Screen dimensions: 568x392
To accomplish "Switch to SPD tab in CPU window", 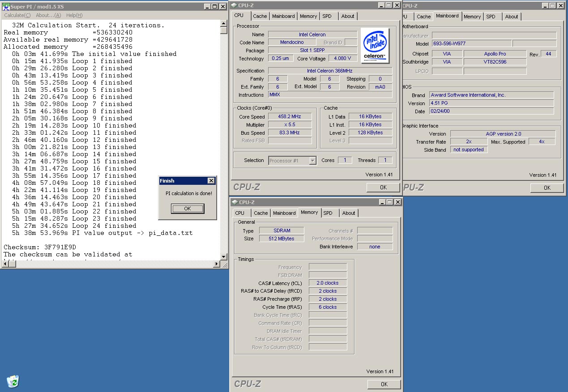I will [x=327, y=16].
